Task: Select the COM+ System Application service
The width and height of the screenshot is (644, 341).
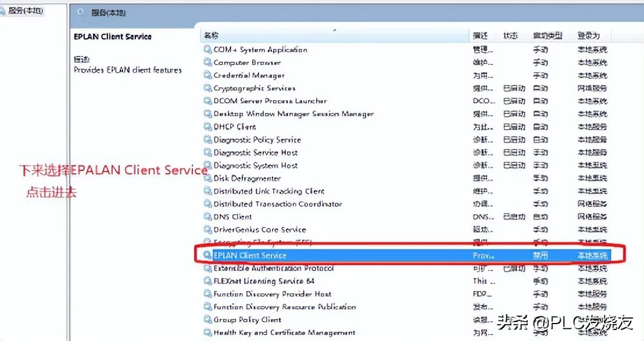Action: [260, 49]
